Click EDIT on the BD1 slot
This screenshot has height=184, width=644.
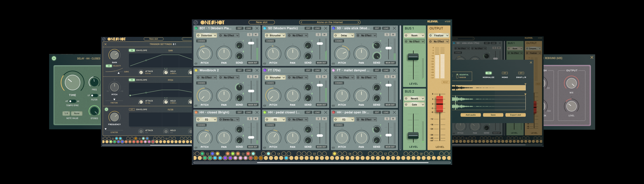pos(239,28)
